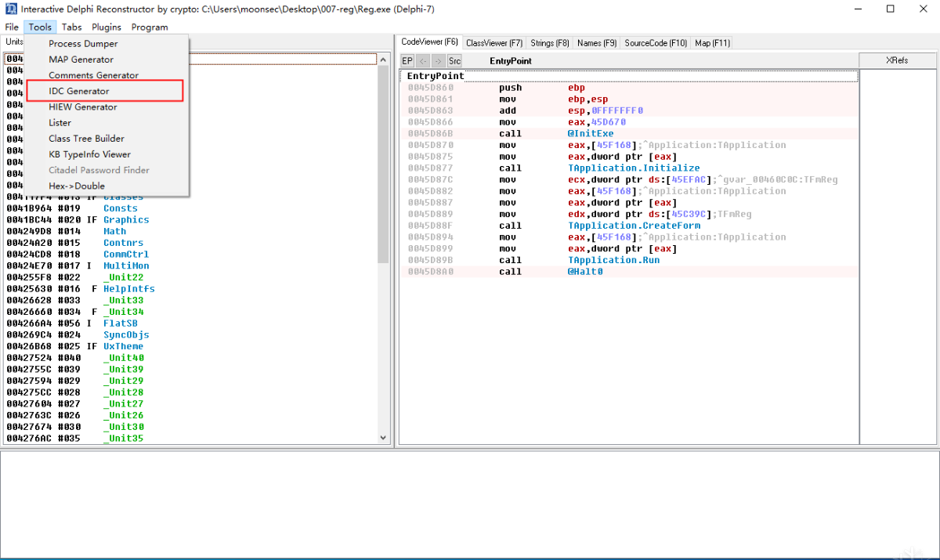940x560 pixels.
Task: Click the Src button
Action: tap(454, 61)
